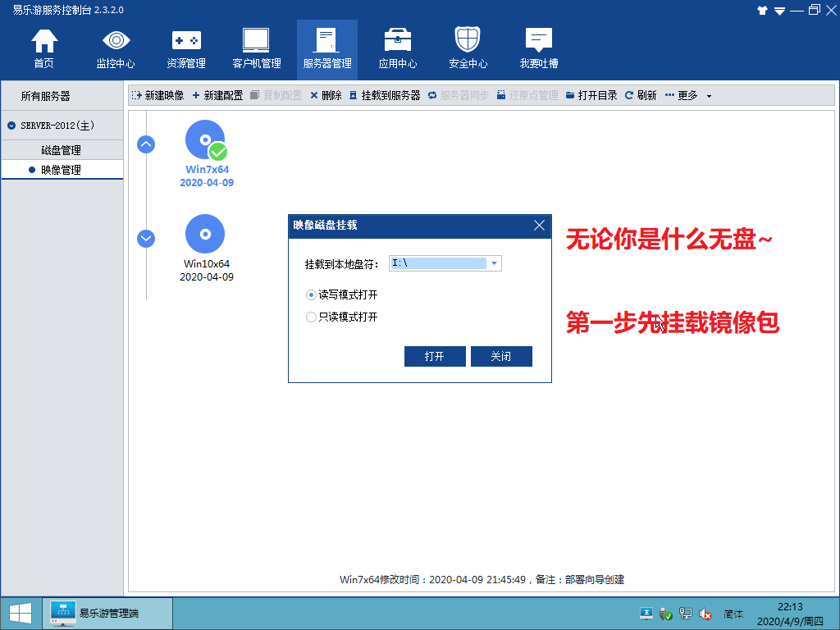Click the network tray icon
Viewport: 840px width, 630px height.
click(x=685, y=614)
